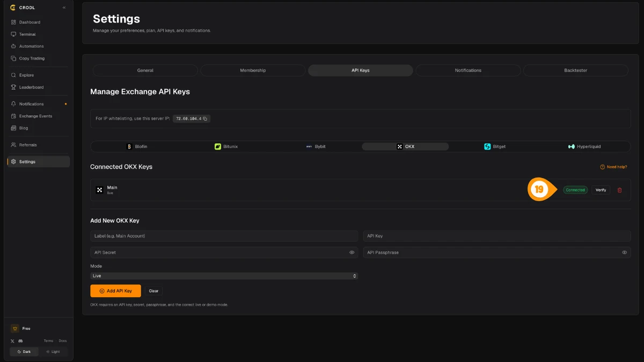Click the OKX logo of Main key
The image size is (644, 362).
point(99,190)
